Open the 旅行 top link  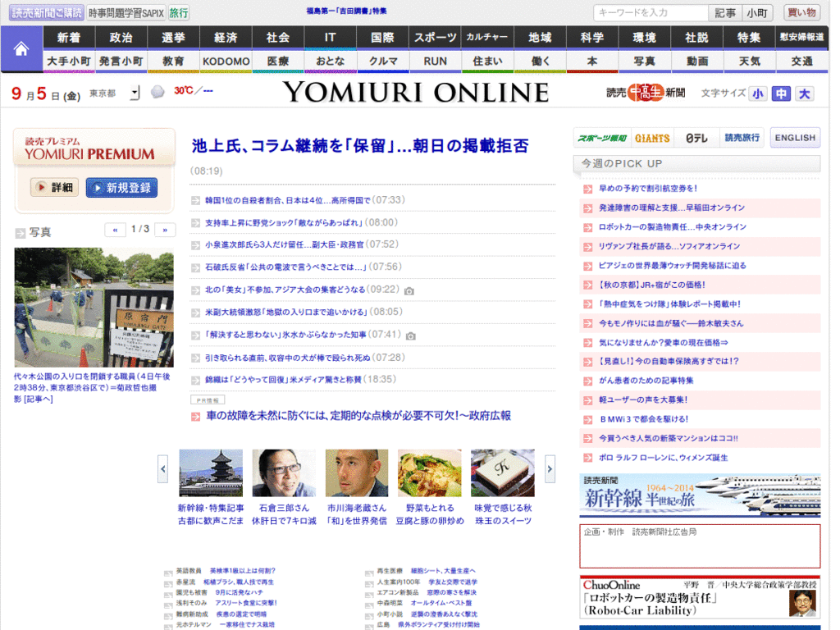[178, 13]
